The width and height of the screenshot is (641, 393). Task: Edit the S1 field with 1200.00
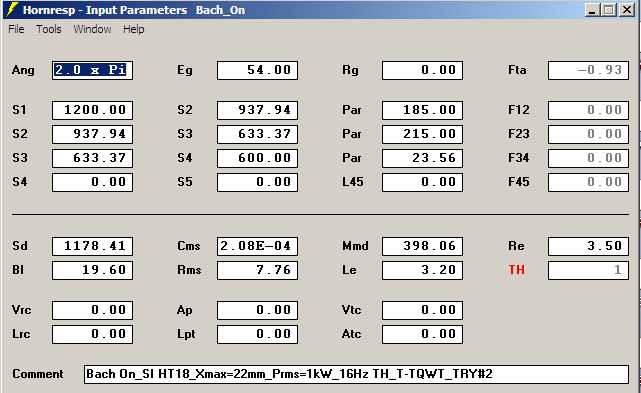[x=92, y=110]
